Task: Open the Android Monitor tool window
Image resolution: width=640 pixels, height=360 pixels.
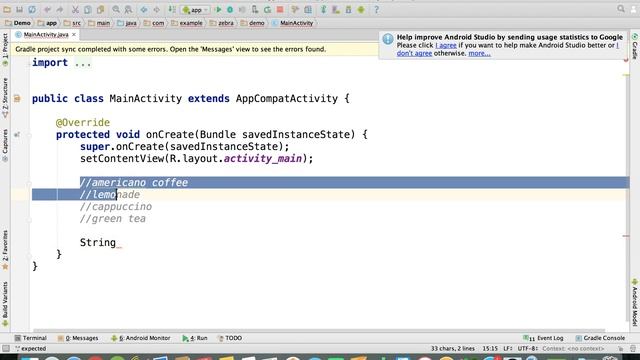Action: click(x=141, y=338)
